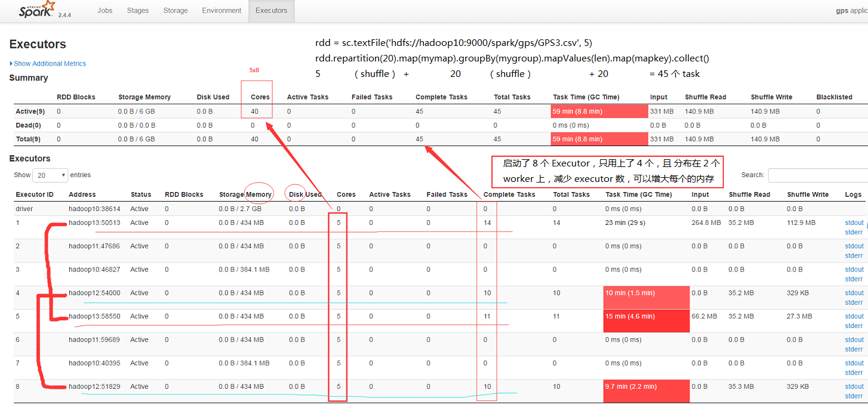Click the 10 min (1.5 min) task time cell

point(647,298)
